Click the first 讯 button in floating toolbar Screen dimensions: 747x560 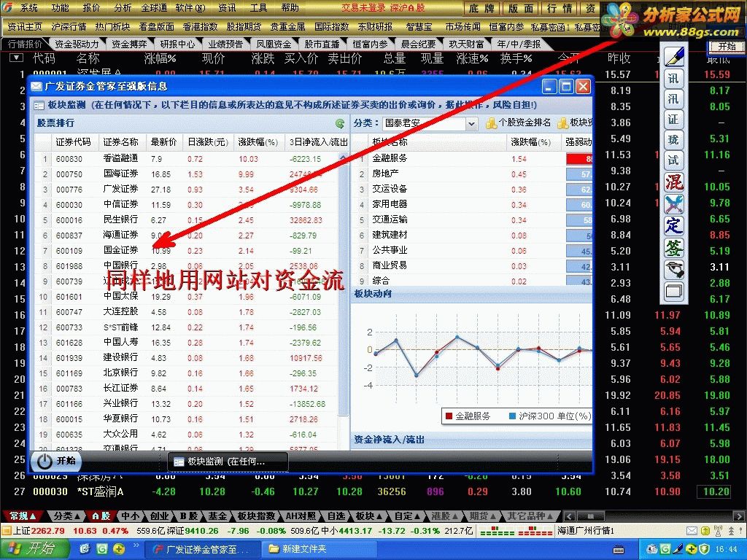673,79
